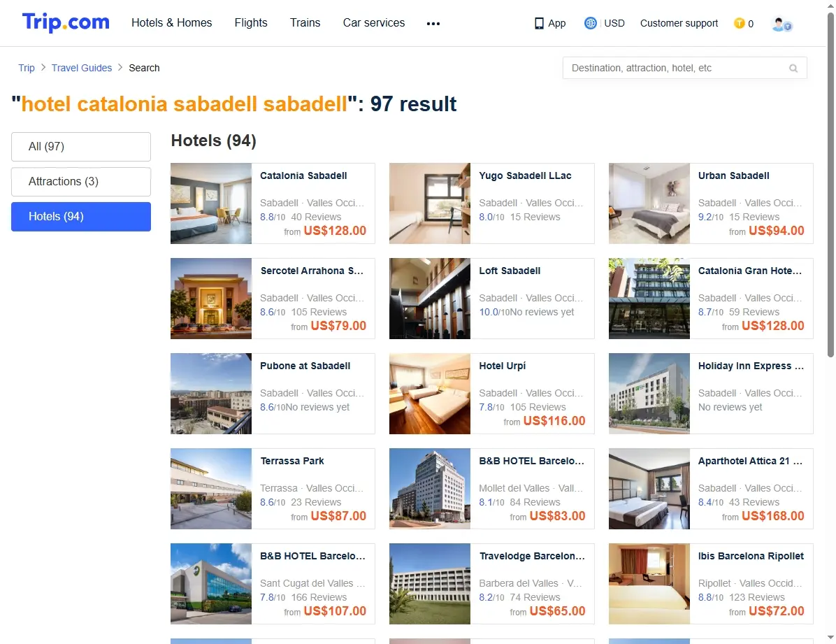Click the US$72.00 price
This screenshot has width=836, height=644.
tap(777, 611)
